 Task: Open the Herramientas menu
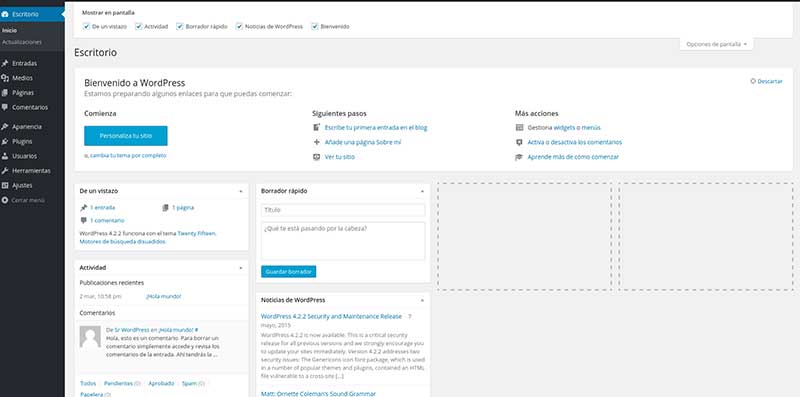point(32,170)
